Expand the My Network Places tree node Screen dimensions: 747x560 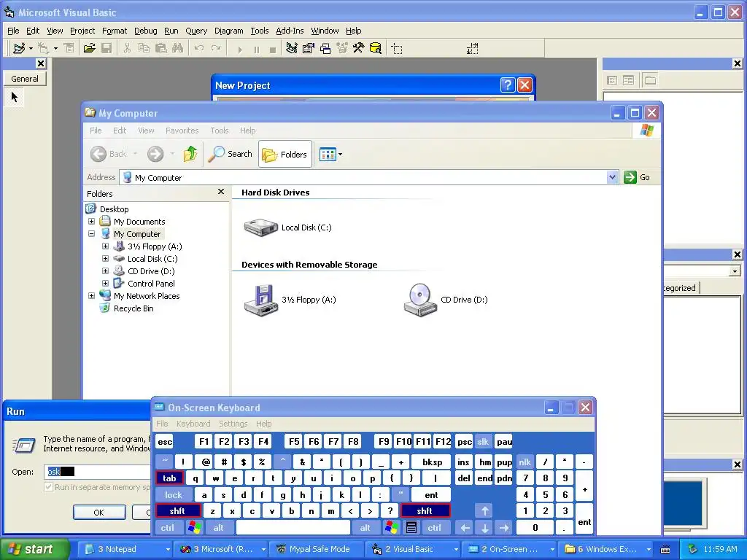click(91, 296)
